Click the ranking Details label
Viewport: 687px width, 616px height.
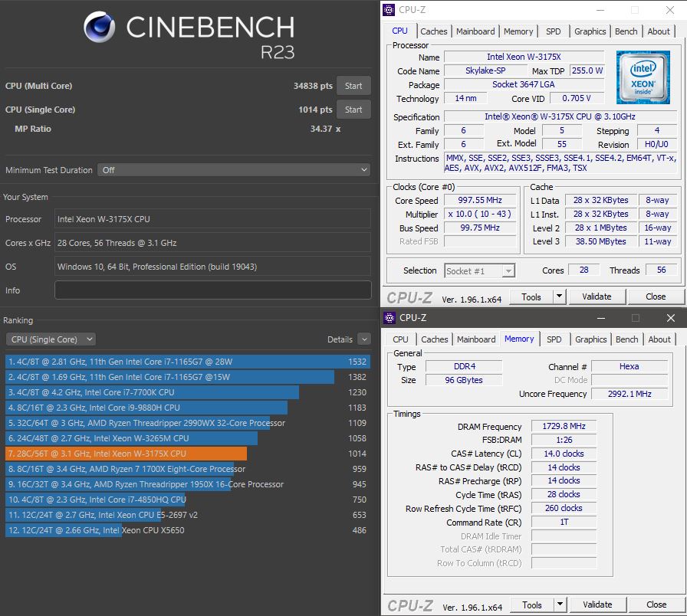tap(340, 339)
